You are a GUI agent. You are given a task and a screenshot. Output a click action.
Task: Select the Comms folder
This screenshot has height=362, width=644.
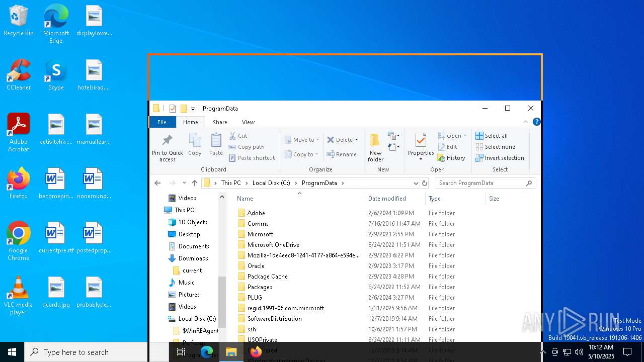[x=258, y=224]
